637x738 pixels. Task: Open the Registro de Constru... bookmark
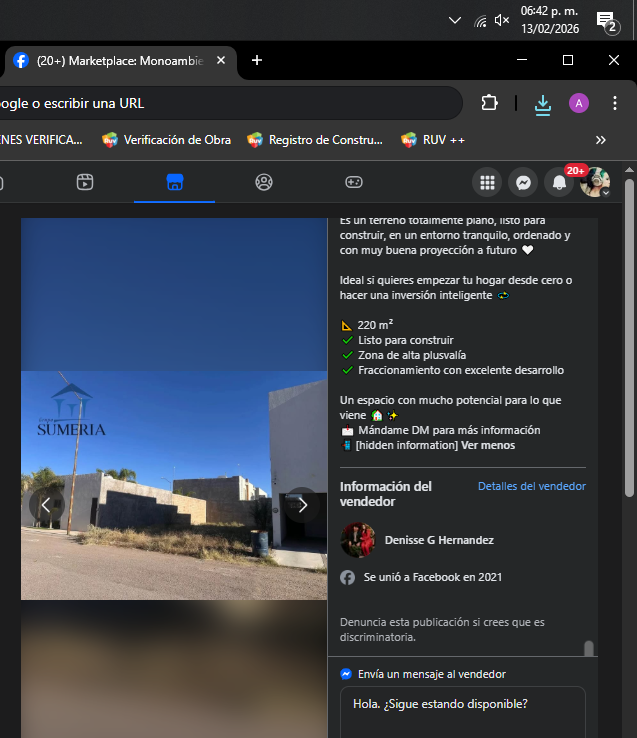tap(315, 140)
